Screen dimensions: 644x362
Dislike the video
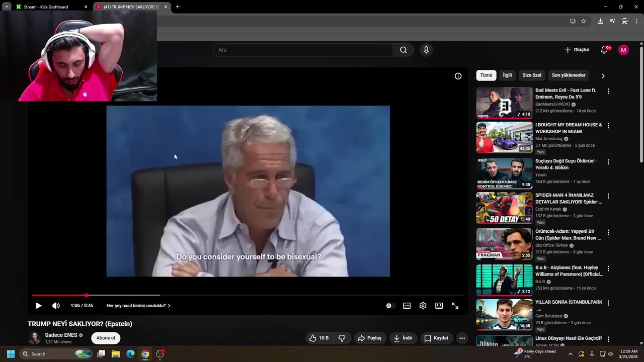342,338
